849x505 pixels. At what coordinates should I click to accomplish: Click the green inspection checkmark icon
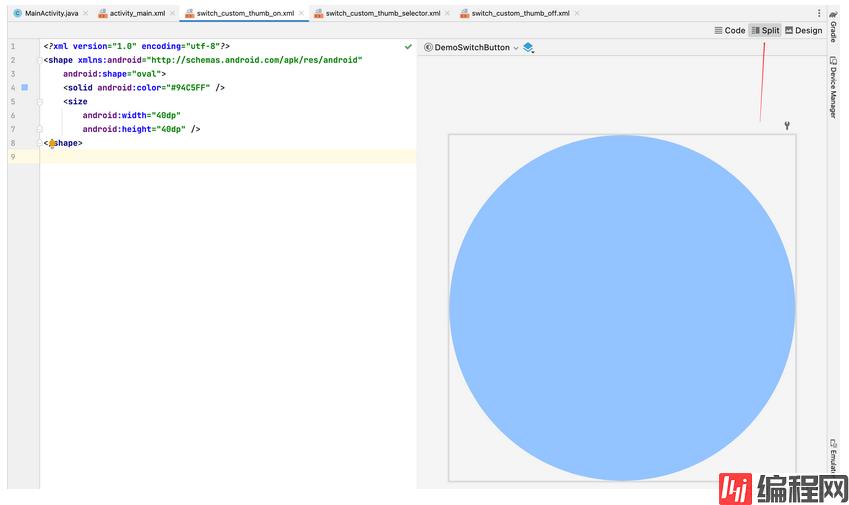[x=408, y=47]
